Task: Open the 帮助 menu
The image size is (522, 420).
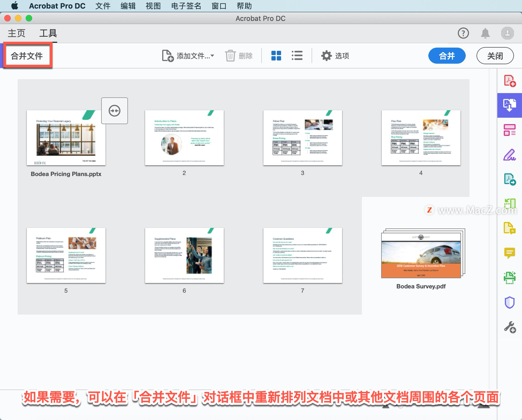Action: 244,6
